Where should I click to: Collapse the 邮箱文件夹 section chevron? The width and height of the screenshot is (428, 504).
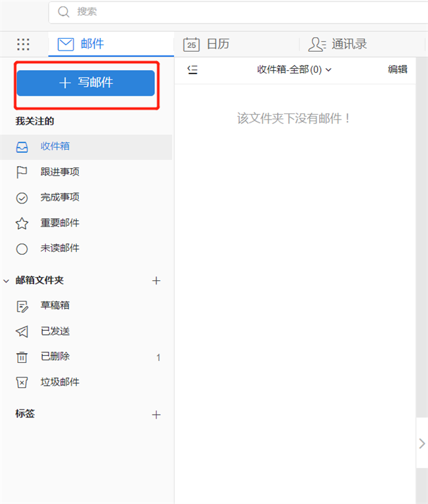coord(6,281)
